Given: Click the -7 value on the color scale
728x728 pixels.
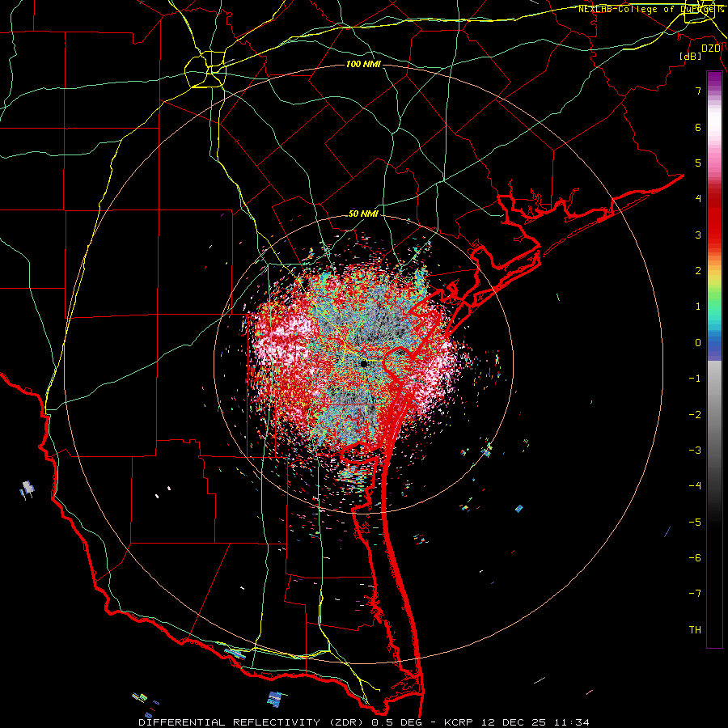Looking at the screenshot, I should pos(695,594).
